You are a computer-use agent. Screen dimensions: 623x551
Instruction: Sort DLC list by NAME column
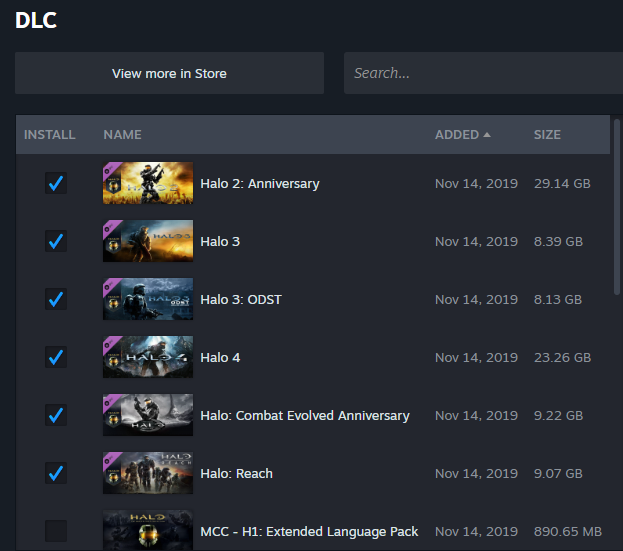tap(122, 135)
